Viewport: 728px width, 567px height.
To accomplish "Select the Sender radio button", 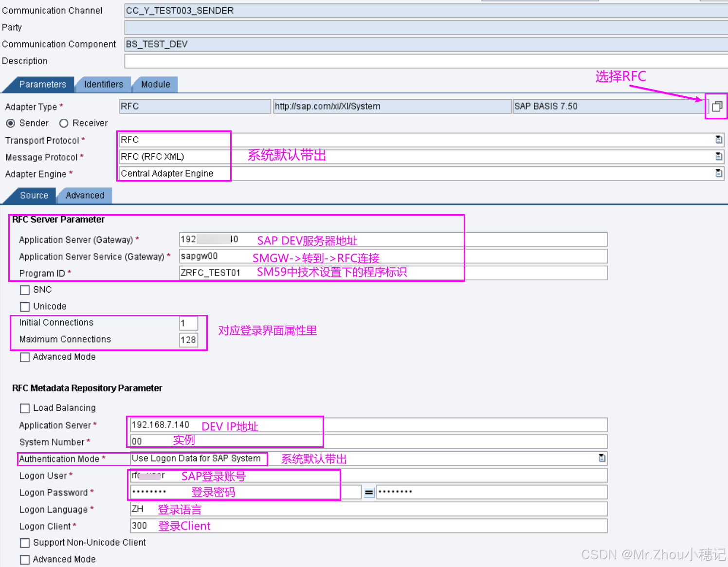I will coord(11,123).
